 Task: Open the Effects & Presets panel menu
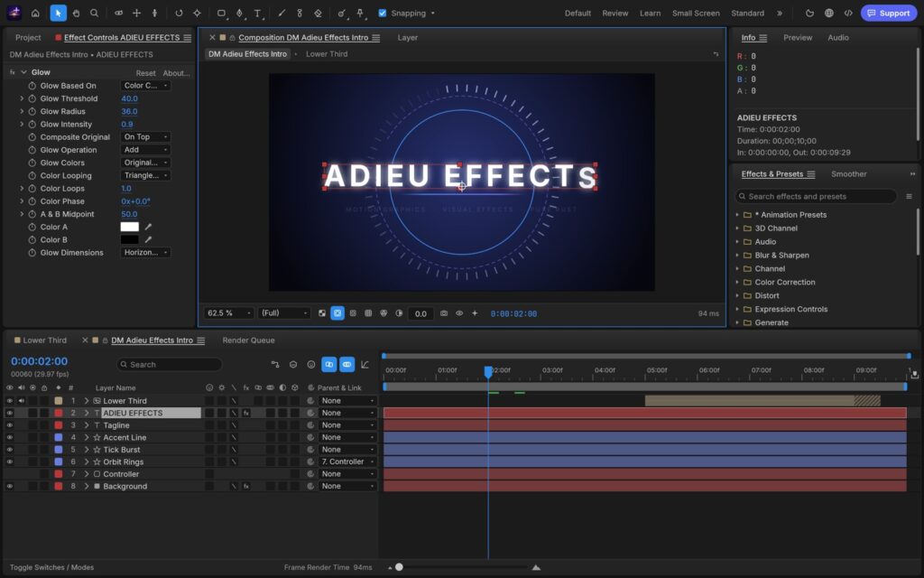click(x=811, y=174)
